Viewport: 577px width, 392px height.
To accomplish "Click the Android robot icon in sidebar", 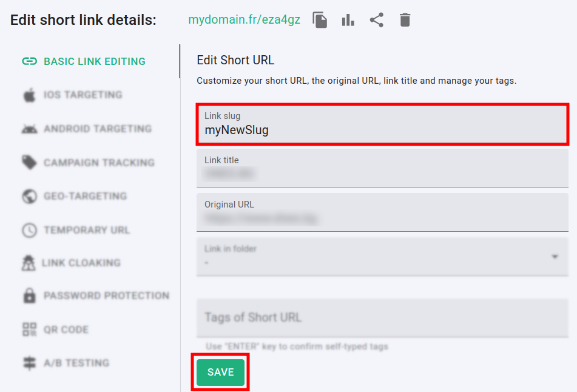I will coord(29,129).
